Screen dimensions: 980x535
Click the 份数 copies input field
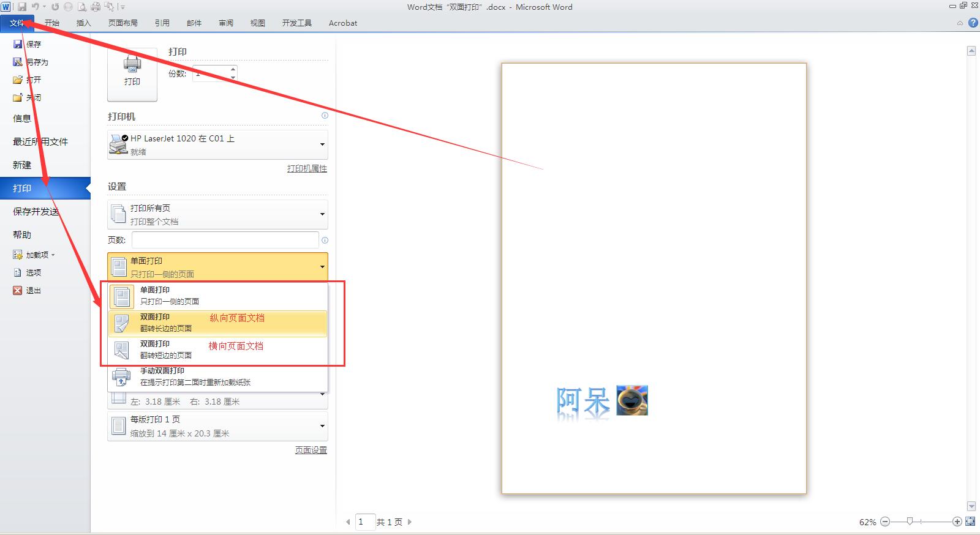[x=211, y=73]
